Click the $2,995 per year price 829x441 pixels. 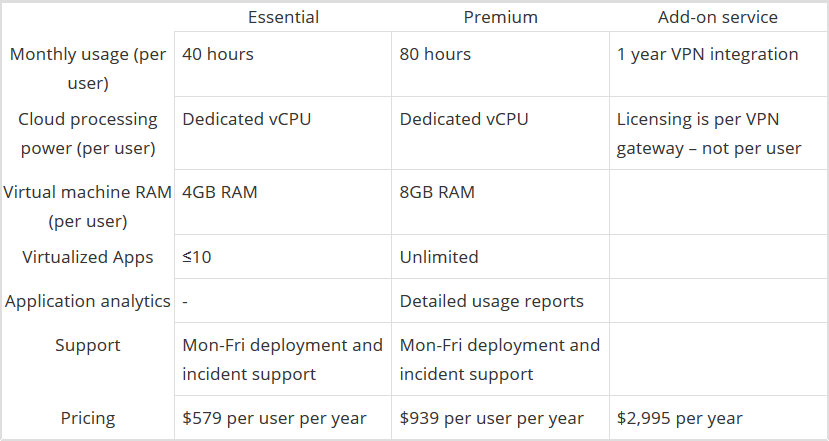click(680, 418)
